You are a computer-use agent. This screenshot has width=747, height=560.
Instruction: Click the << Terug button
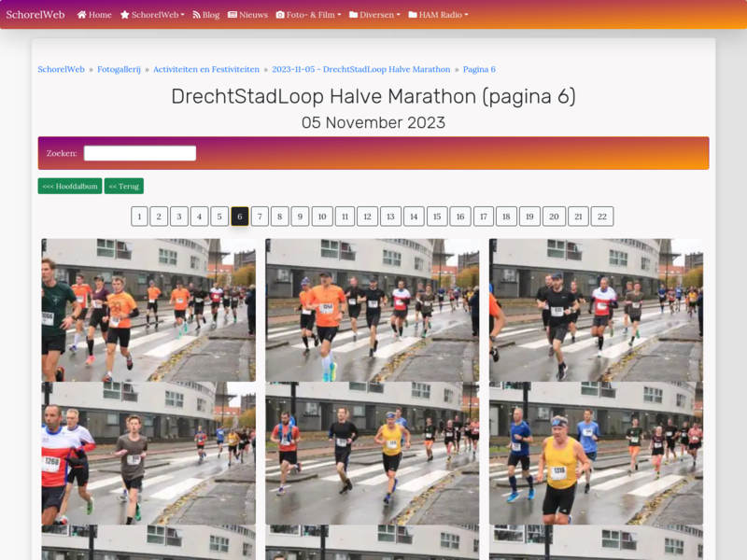pyautogui.click(x=124, y=186)
